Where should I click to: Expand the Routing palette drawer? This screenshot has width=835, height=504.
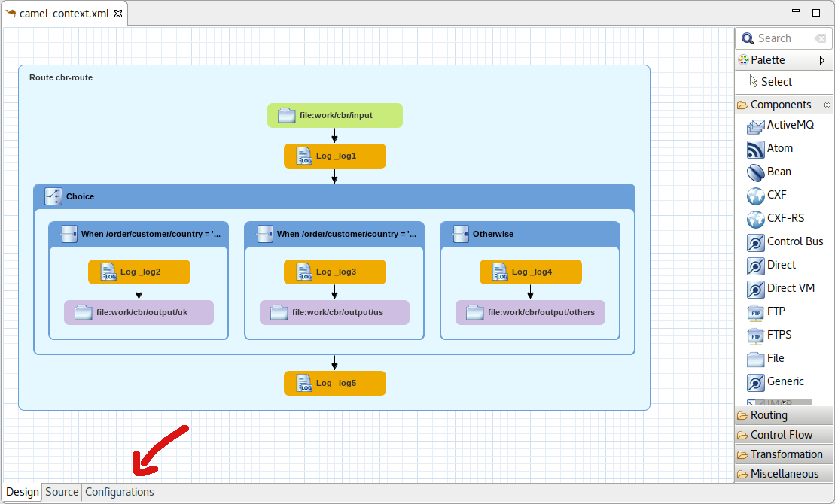[x=769, y=415]
